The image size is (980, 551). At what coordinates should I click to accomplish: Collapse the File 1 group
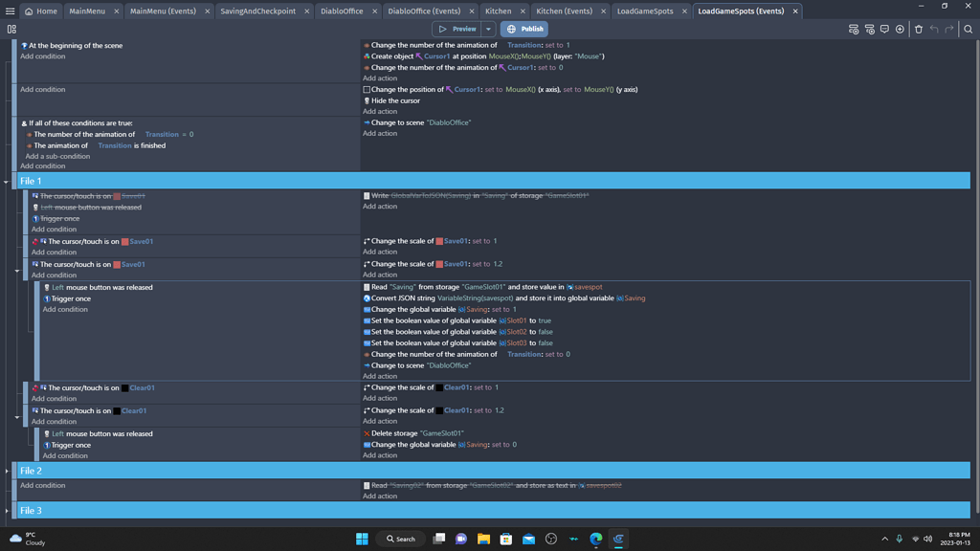click(x=8, y=180)
